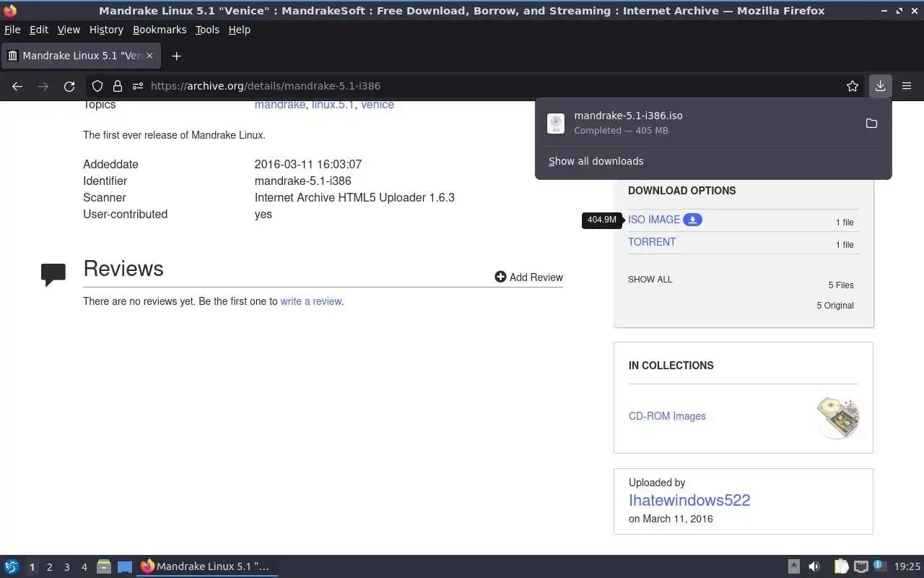The width and height of the screenshot is (924, 578).
Task: Reload the current page
Action: tap(69, 86)
